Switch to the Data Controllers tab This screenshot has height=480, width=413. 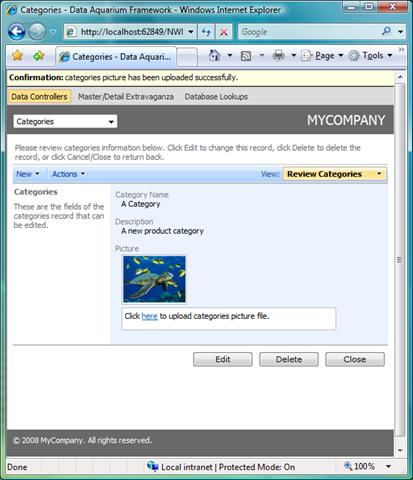[39, 97]
